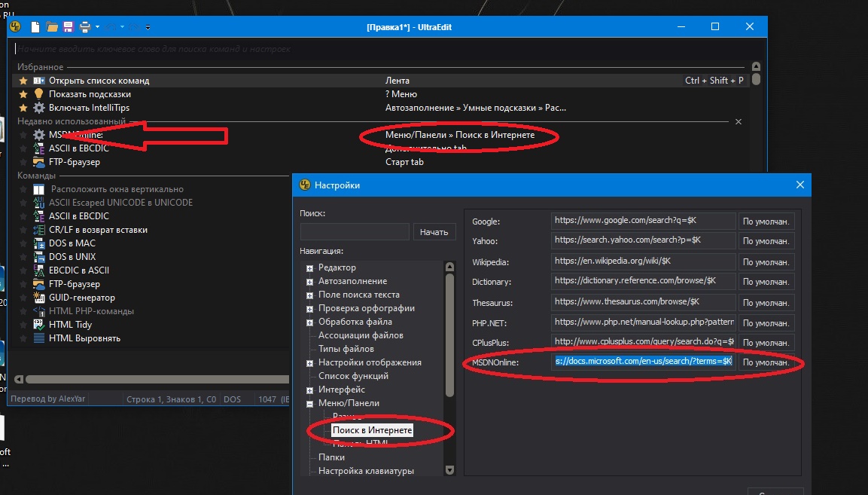Screen dimensions: 868x495
Task: Select 'Список функций' in settings navigation
Action: (353, 376)
